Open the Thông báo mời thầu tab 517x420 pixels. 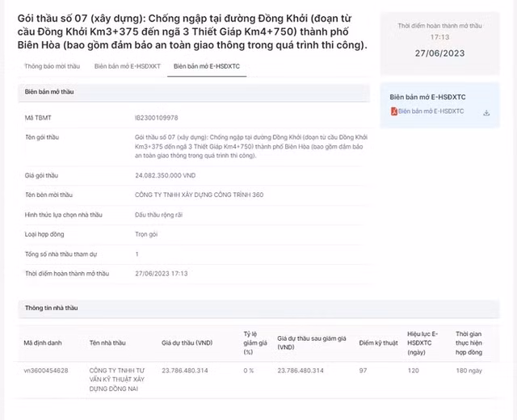click(x=52, y=66)
